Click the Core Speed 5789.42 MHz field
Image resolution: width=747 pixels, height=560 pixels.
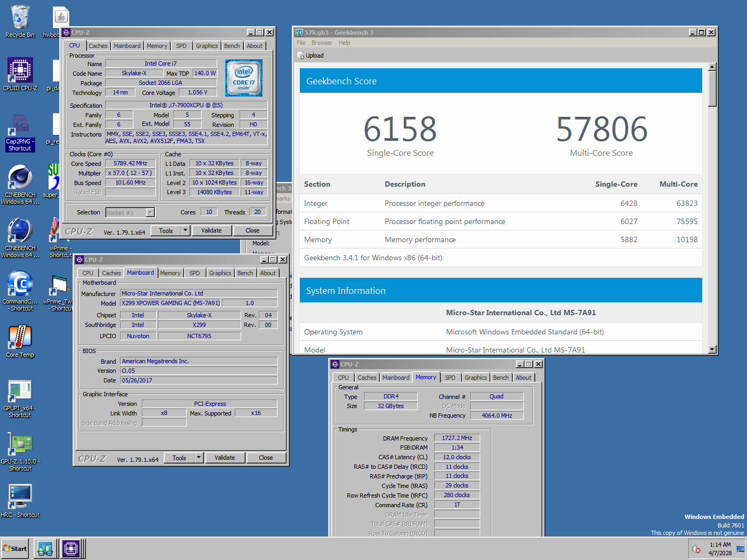[x=130, y=164]
